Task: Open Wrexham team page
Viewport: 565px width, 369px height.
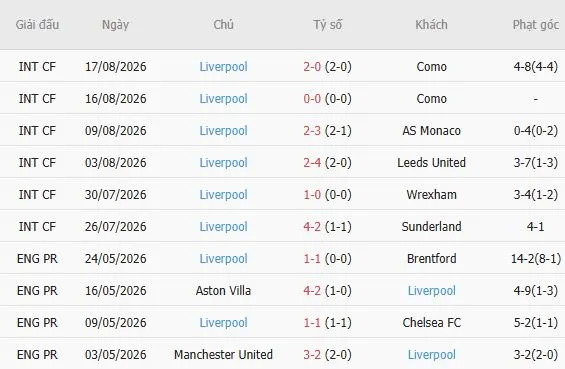Action: 431,195
